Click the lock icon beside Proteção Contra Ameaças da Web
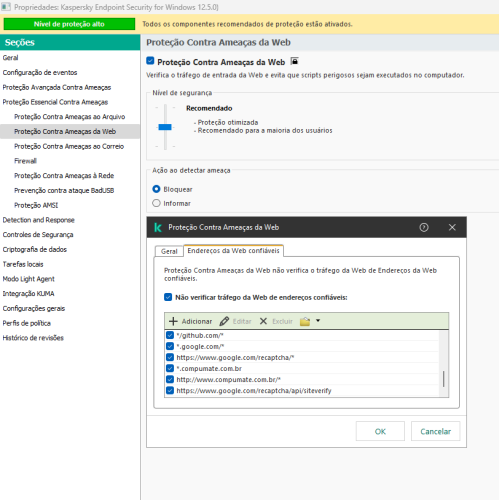The width and height of the screenshot is (499, 500). tap(294, 61)
